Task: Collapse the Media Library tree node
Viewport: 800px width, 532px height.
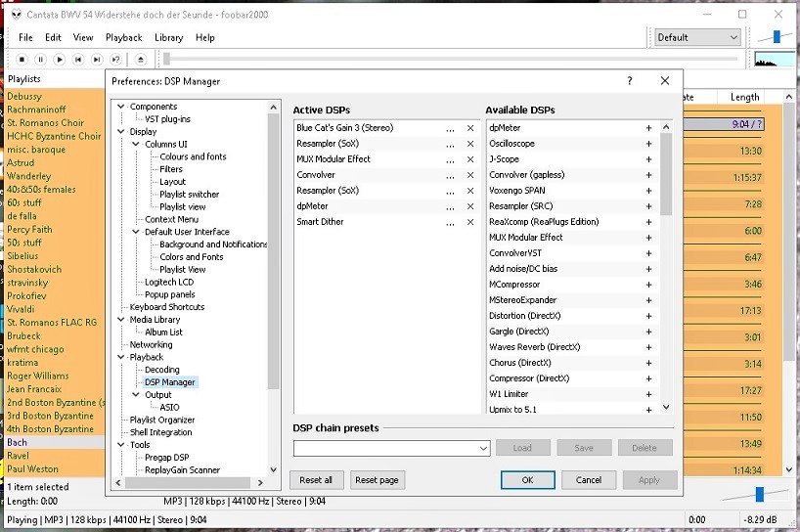Action: 121,320
